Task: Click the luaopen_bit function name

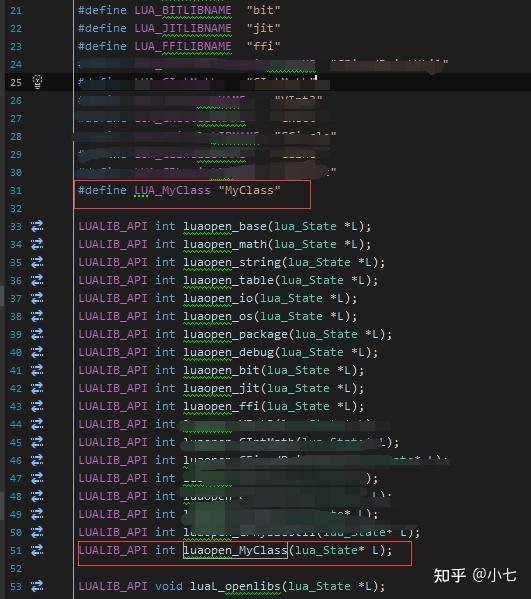Action: 221,370
